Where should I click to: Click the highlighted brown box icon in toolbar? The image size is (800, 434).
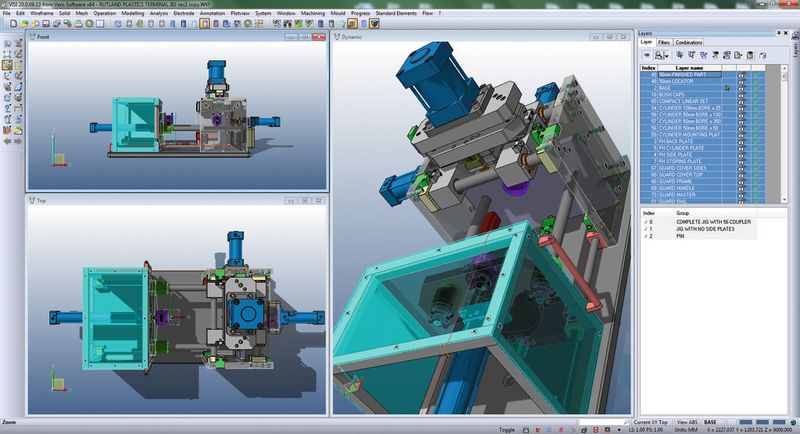pyautogui.click(x=352, y=23)
